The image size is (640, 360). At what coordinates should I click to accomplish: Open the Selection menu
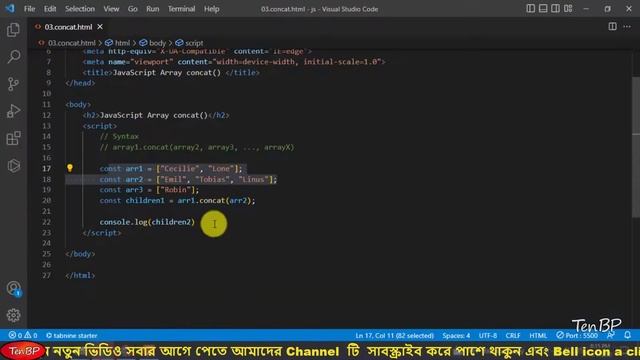(x=80, y=9)
